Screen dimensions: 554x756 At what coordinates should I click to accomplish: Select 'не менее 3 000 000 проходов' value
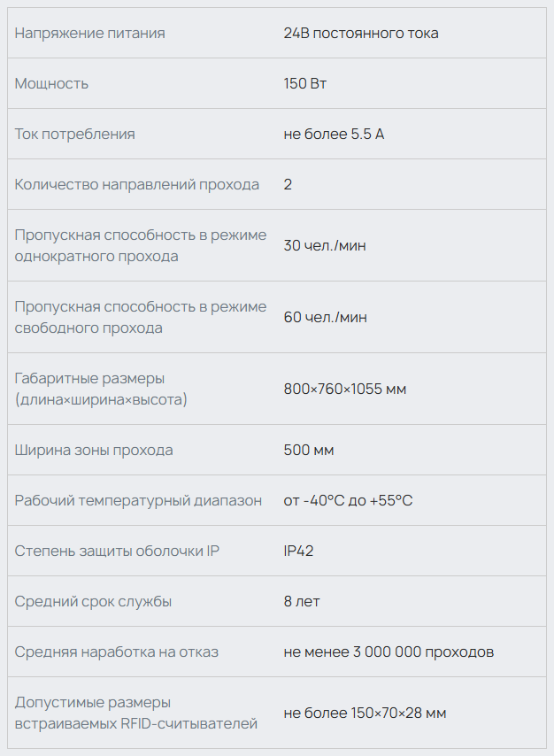point(389,652)
